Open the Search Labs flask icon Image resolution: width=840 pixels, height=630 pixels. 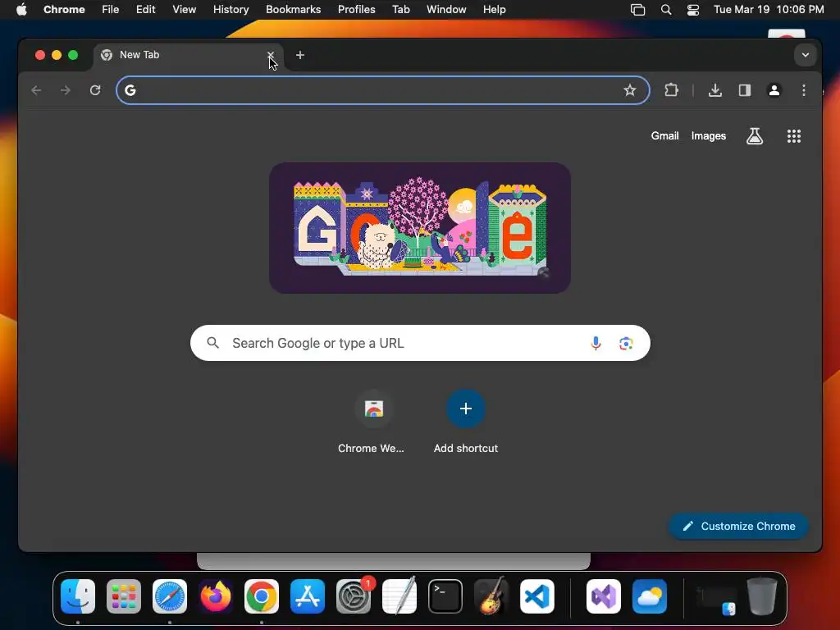point(755,136)
